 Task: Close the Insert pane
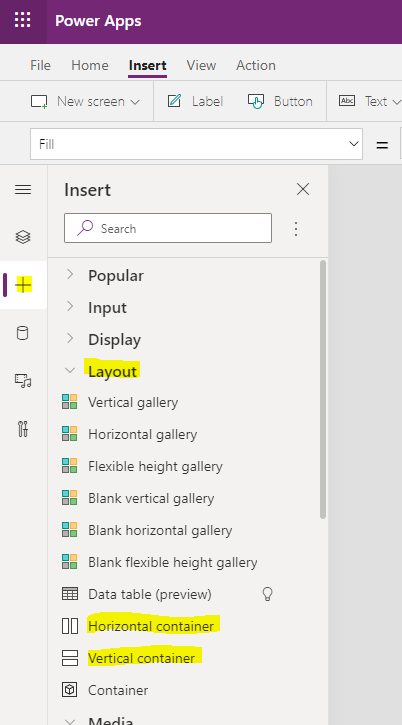click(x=303, y=189)
